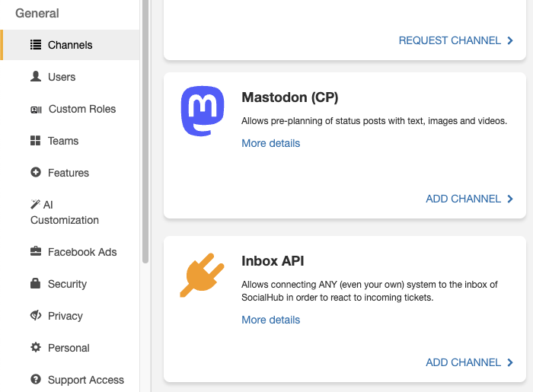Viewport: 533px width, 392px height.
Task: Add the Mastodon (CP) channel
Action: pyautogui.click(x=470, y=199)
